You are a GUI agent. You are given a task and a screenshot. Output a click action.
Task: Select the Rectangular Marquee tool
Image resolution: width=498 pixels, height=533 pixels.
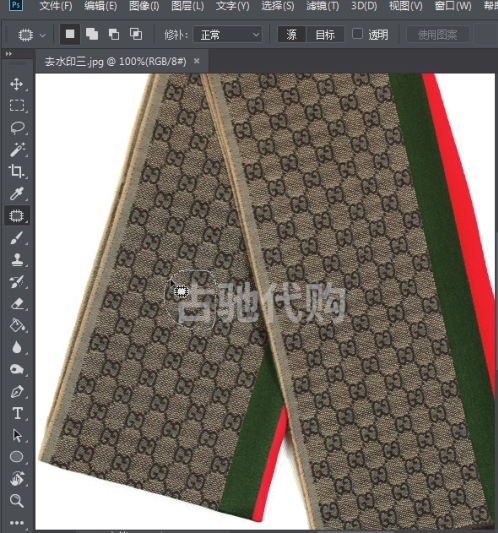pyautogui.click(x=16, y=106)
